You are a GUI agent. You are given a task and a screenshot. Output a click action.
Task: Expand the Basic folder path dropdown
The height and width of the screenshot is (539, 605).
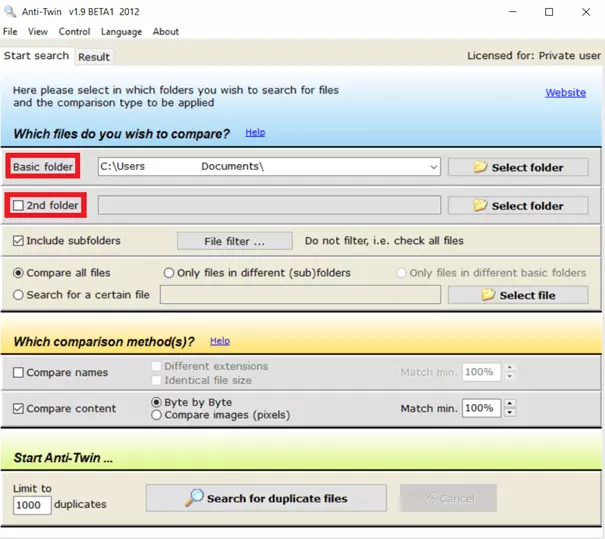433,167
